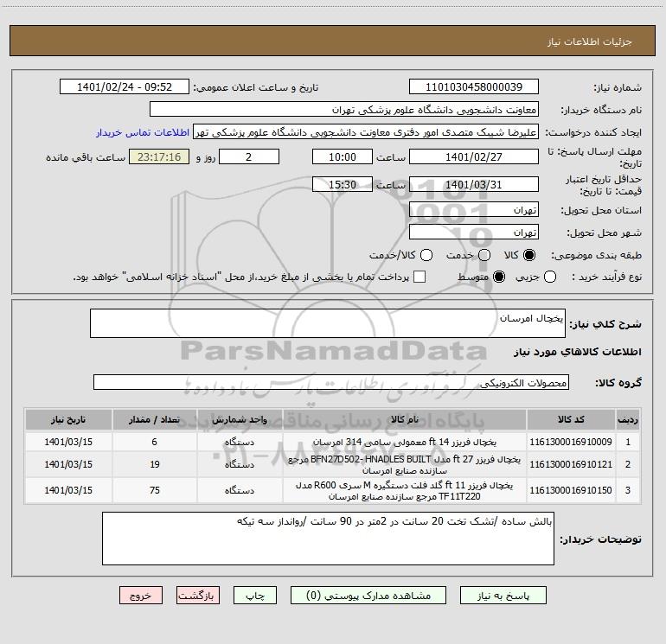
Task: Click the response deadline date 1401/02/27
Action: 474,156
